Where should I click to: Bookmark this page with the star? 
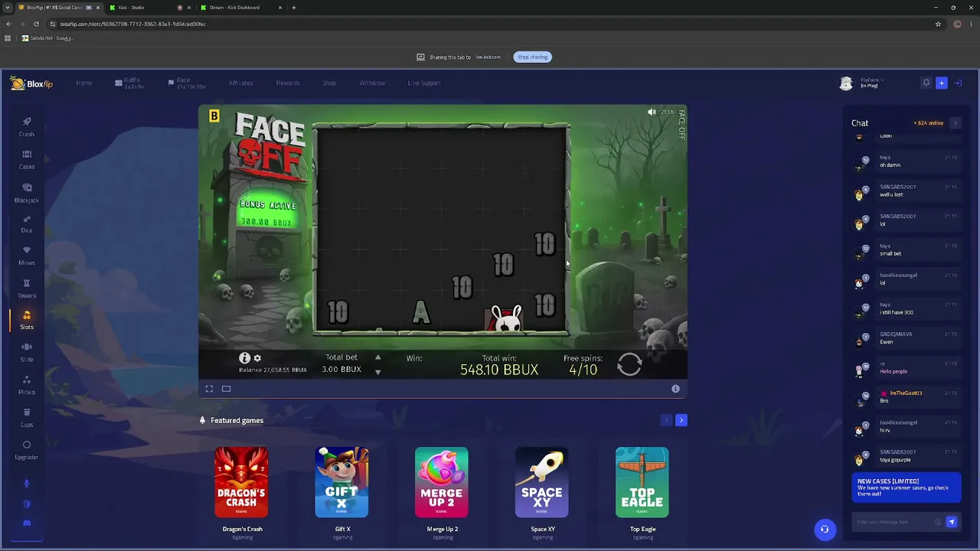point(938,24)
